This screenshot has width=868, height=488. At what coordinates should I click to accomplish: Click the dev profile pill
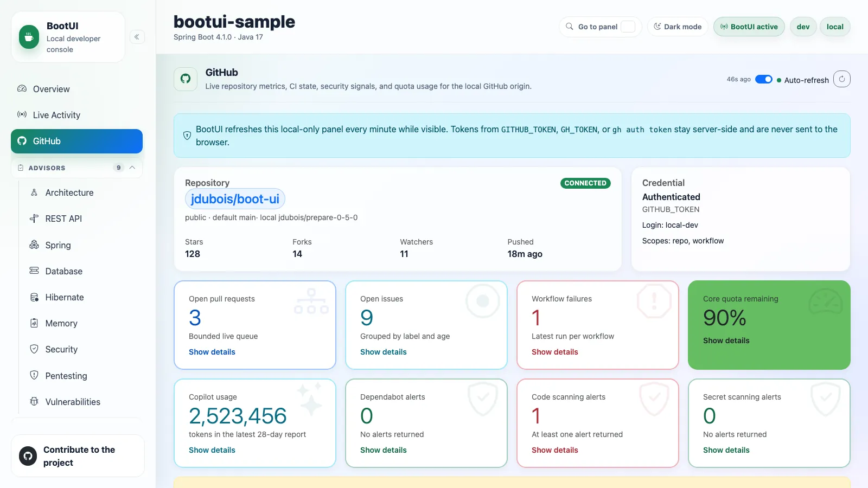(x=803, y=27)
